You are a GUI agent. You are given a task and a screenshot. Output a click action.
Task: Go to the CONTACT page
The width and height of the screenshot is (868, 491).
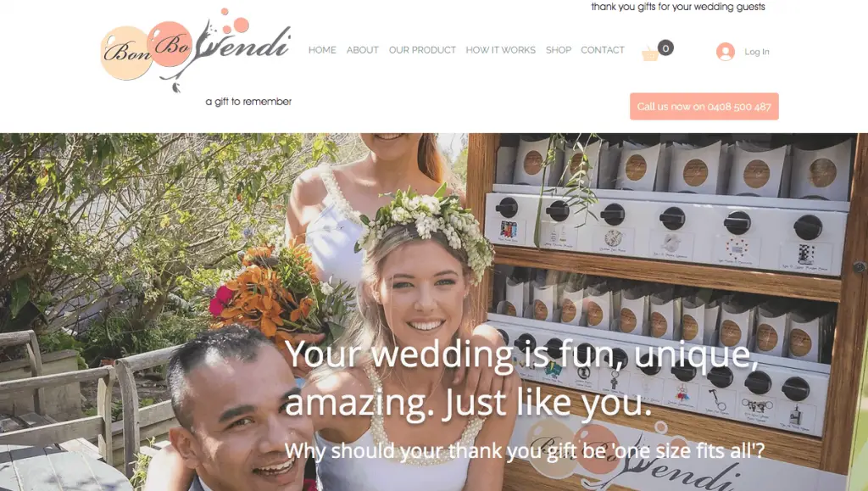coord(603,50)
